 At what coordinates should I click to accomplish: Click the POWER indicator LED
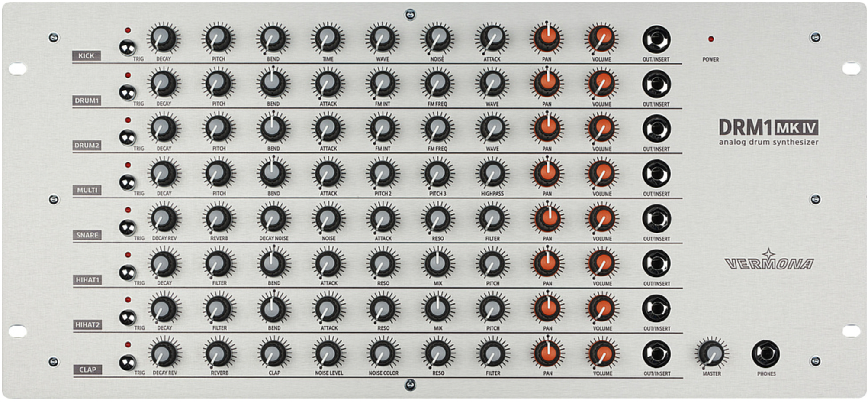pyautogui.click(x=711, y=39)
